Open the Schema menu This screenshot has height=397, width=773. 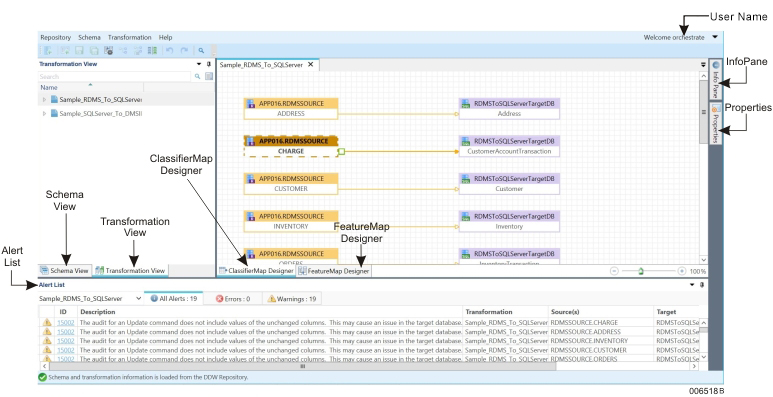tap(89, 37)
